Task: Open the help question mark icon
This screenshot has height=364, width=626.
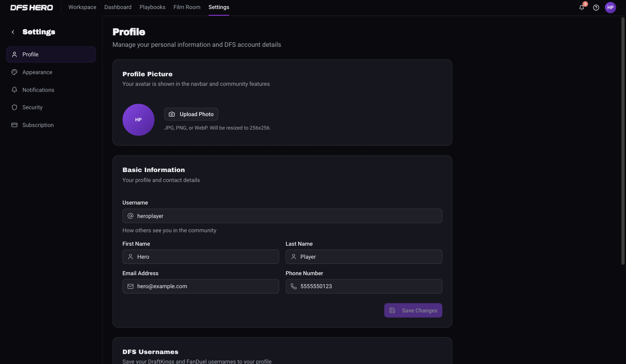Action: click(x=596, y=7)
